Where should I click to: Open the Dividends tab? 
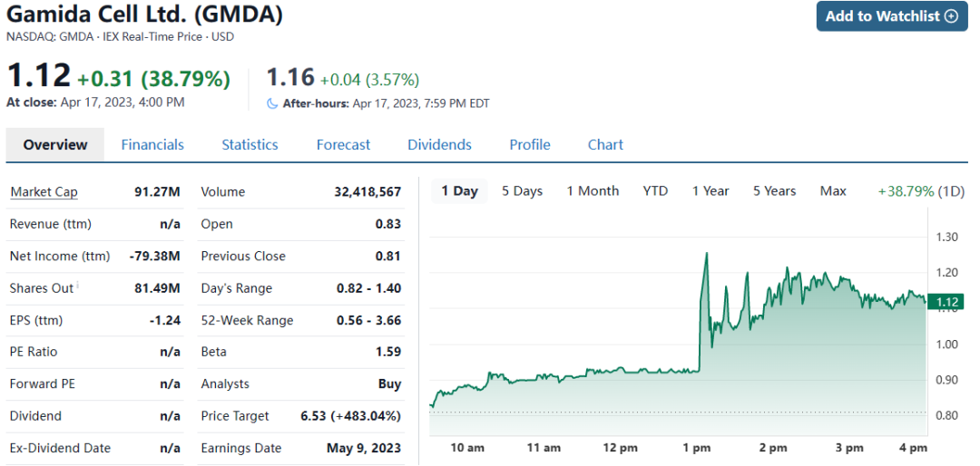(x=439, y=145)
